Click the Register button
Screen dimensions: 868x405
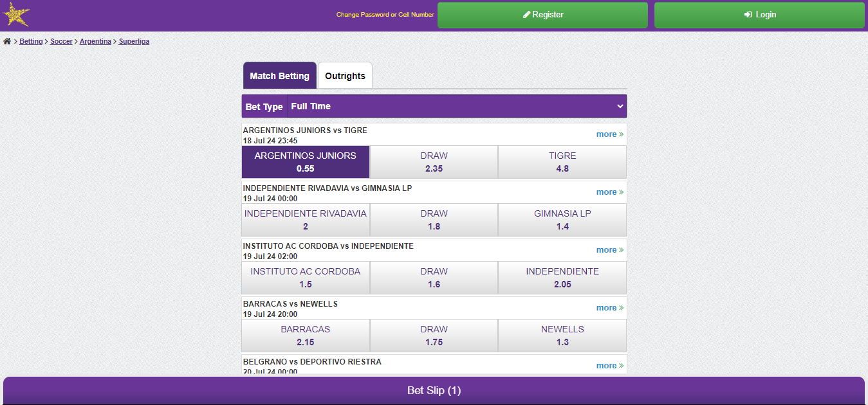(542, 15)
